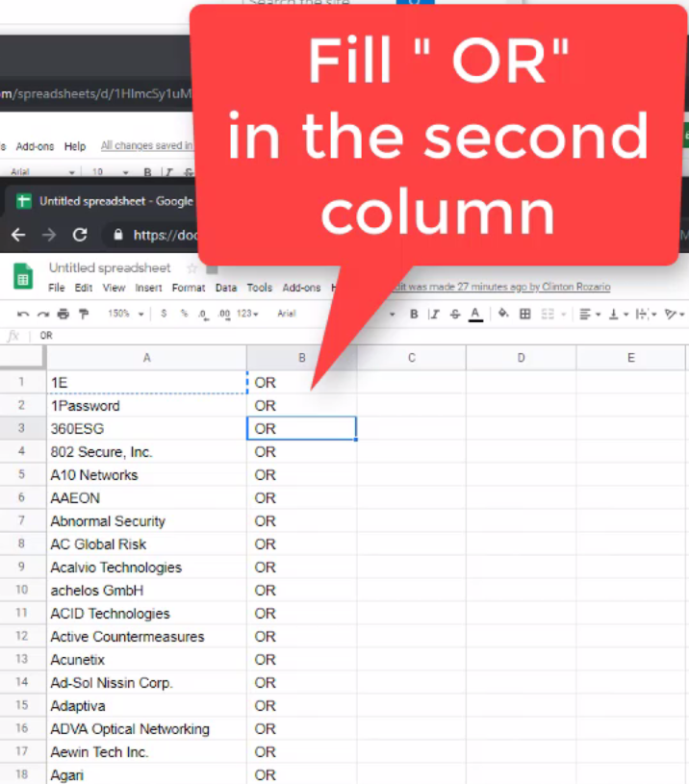Viewport: 689px width, 784px height.
Task: Open the Horizontal align dropdown
Action: pyautogui.click(x=589, y=314)
